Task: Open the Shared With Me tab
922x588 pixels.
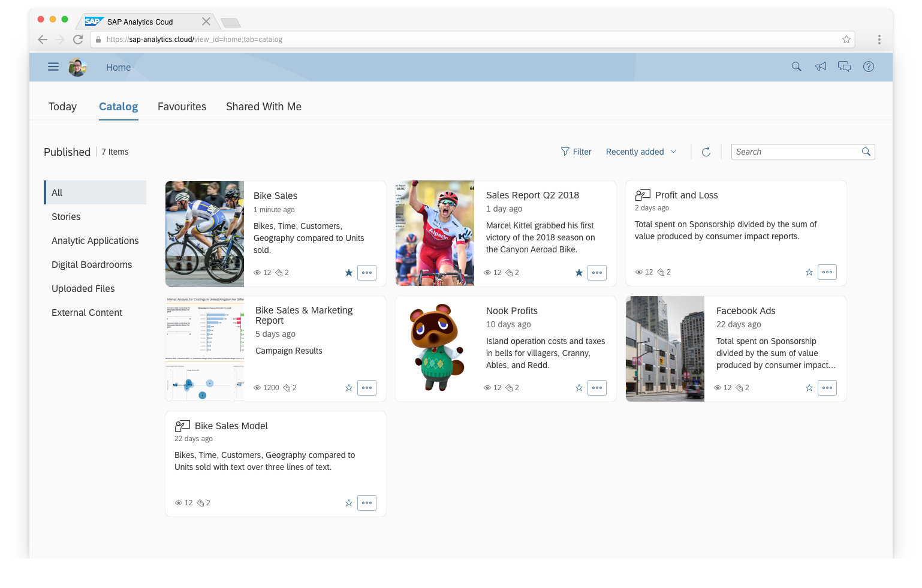Action: (264, 107)
